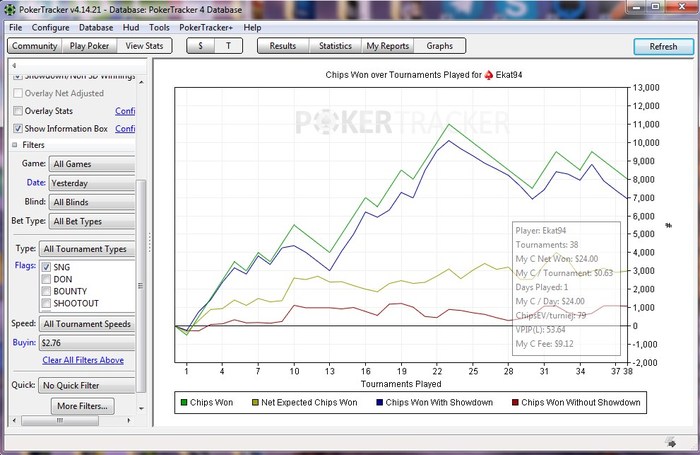Click the sidebar horizontal scrollbar thumb
700x455 pixels.
click(60, 421)
